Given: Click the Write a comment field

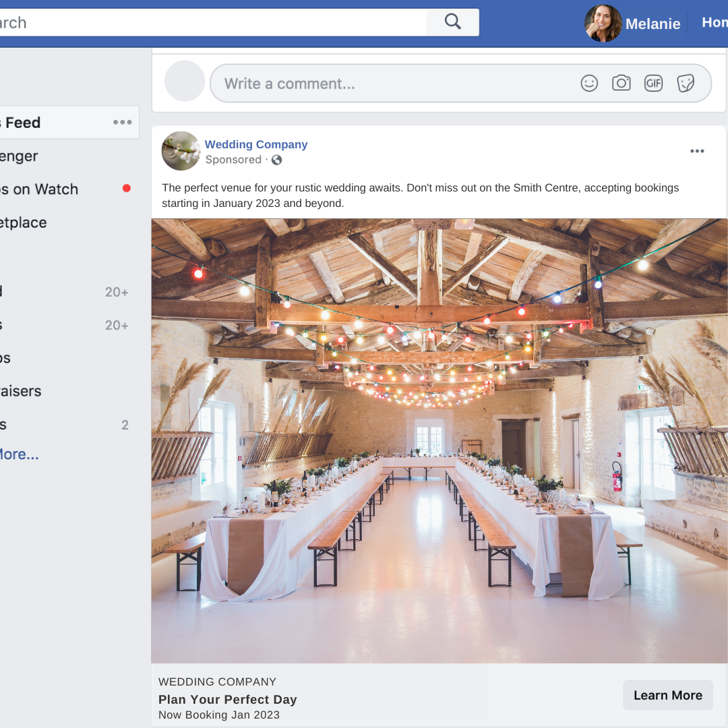Looking at the screenshot, I should pos(337,83).
